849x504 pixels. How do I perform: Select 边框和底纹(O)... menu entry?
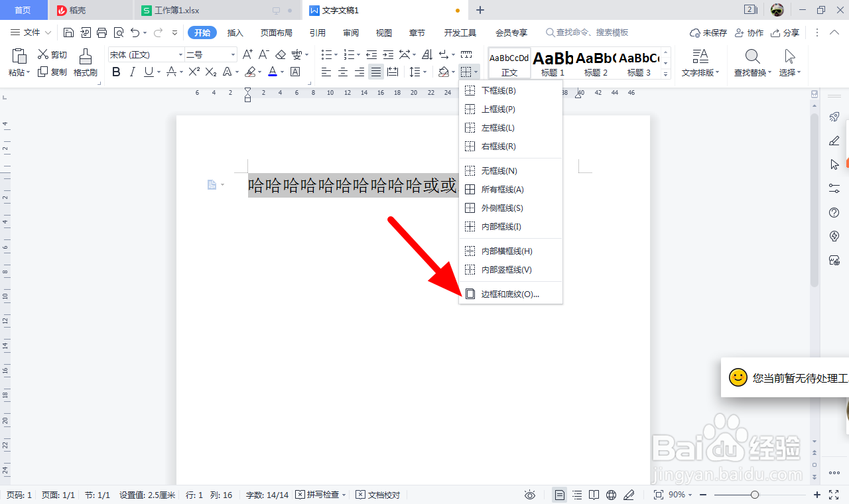pyautogui.click(x=511, y=294)
